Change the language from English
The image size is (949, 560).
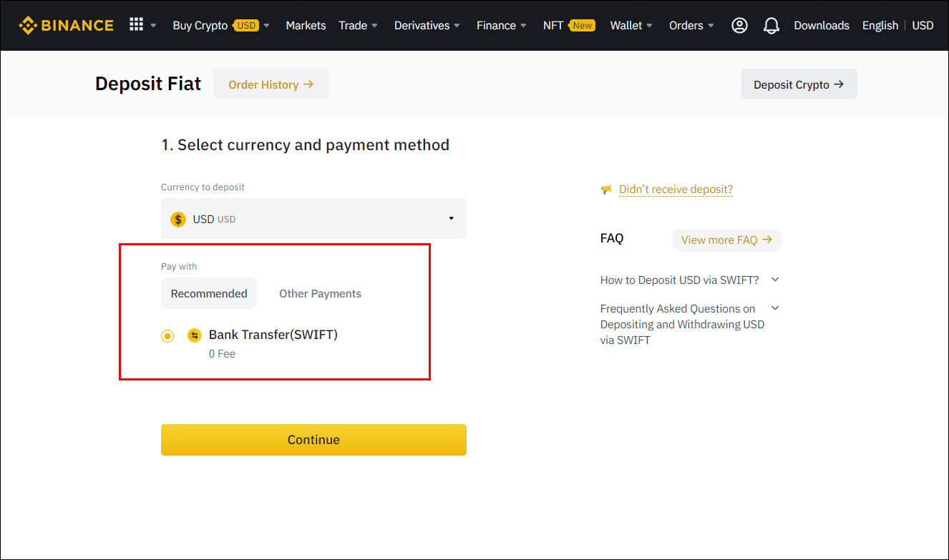[x=880, y=25]
